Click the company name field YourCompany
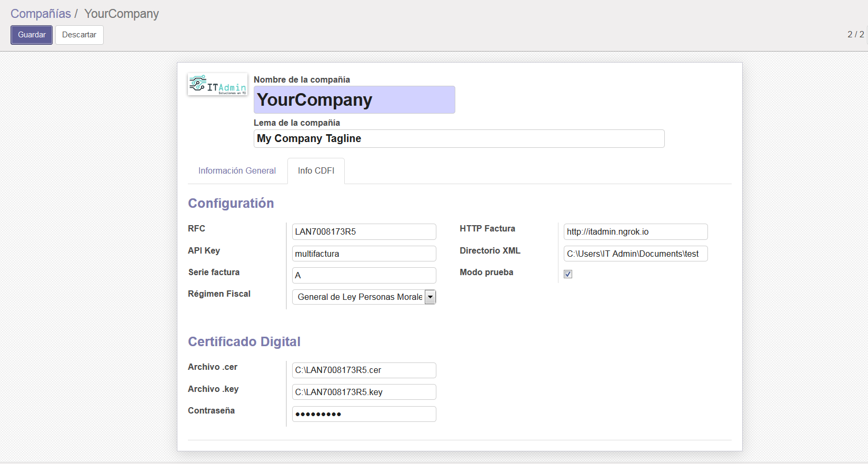Image resolution: width=868 pixels, height=464 pixels. 354,100
